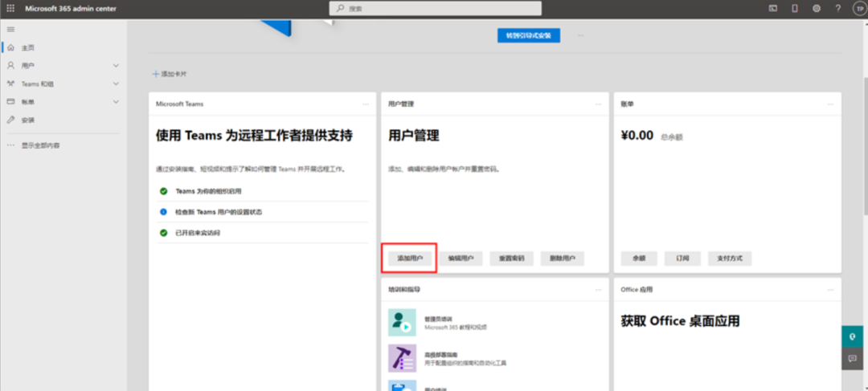The height and width of the screenshot is (391, 868).
Task: Open Teams 和组 in the sidebar
Action: coord(38,84)
